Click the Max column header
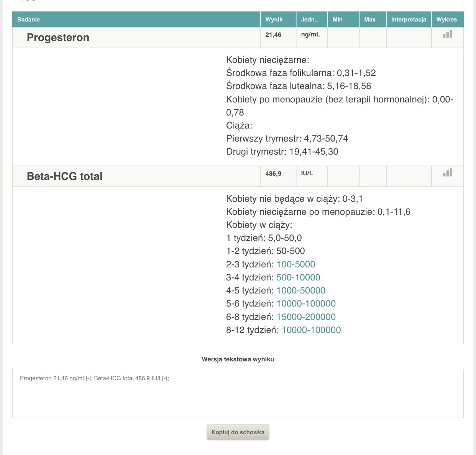Viewport: 476px width, 455px height. (370, 20)
